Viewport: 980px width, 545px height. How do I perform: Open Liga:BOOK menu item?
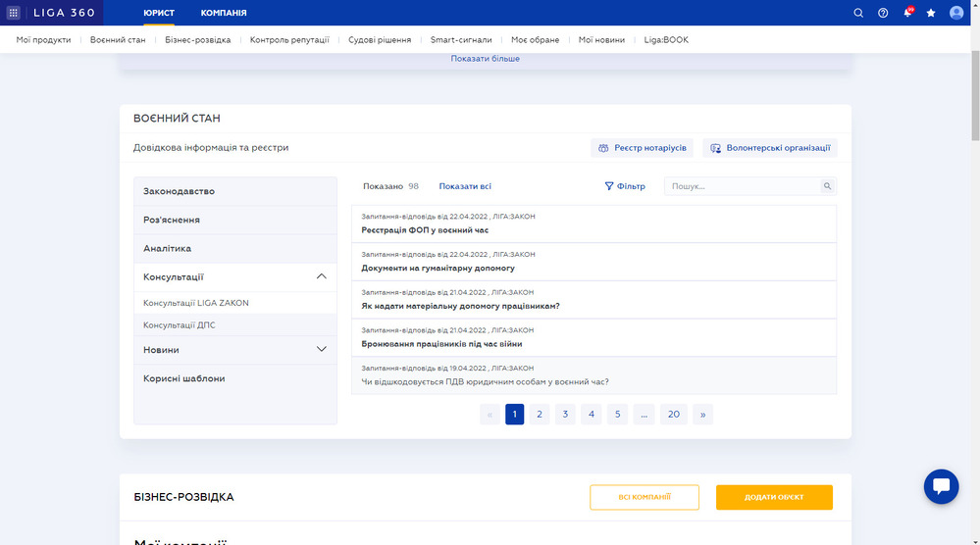pyautogui.click(x=666, y=39)
